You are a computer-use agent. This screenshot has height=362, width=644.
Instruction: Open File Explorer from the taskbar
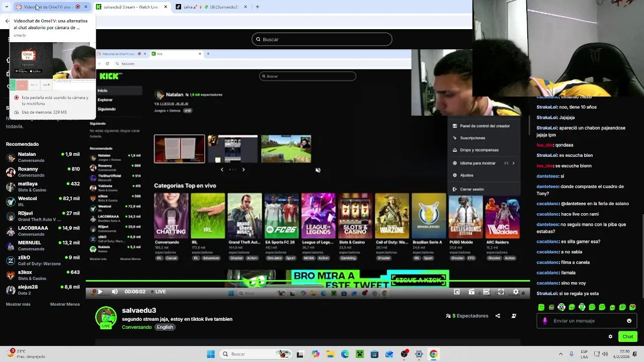point(330,354)
